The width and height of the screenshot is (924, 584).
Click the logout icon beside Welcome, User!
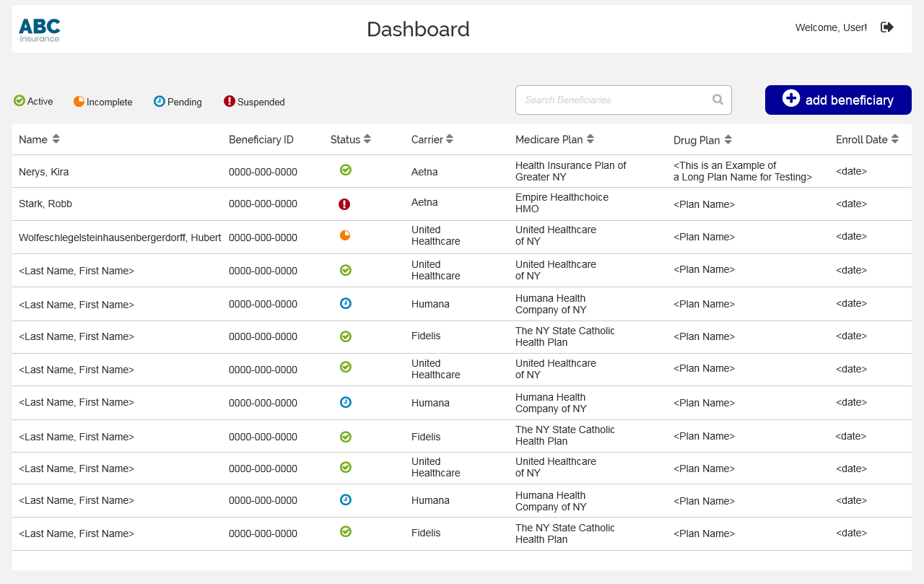(x=887, y=27)
